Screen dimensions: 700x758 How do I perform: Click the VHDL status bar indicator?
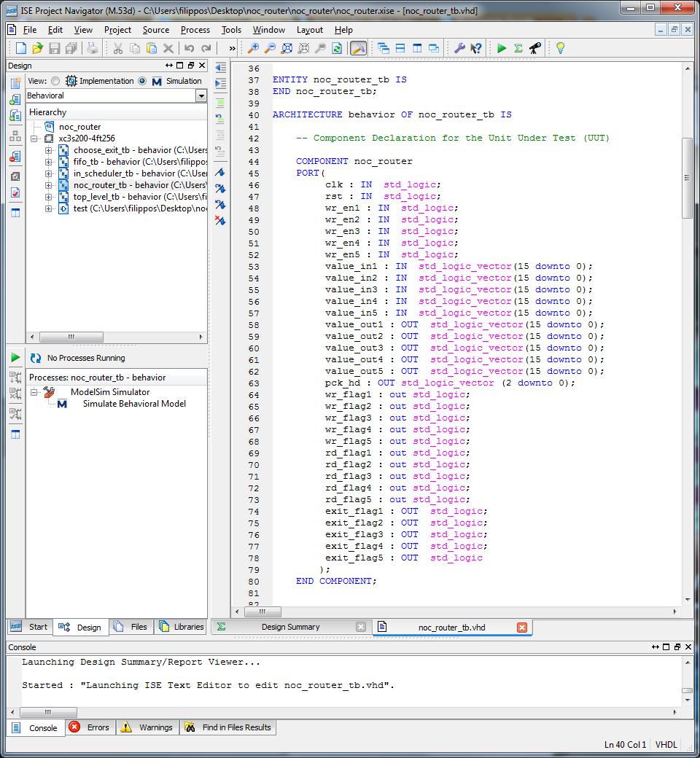pyautogui.click(x=666, y=745)
